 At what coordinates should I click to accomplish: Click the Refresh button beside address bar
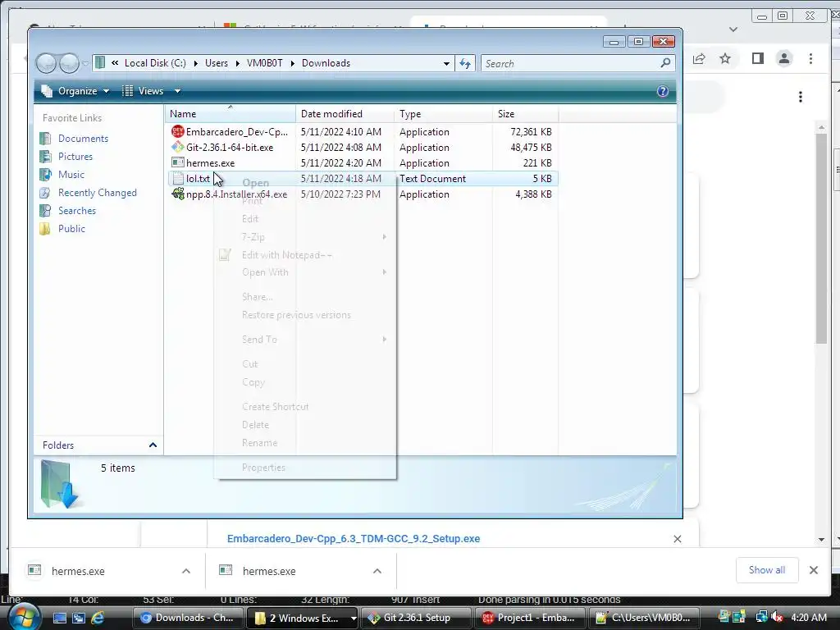(465, 63)
